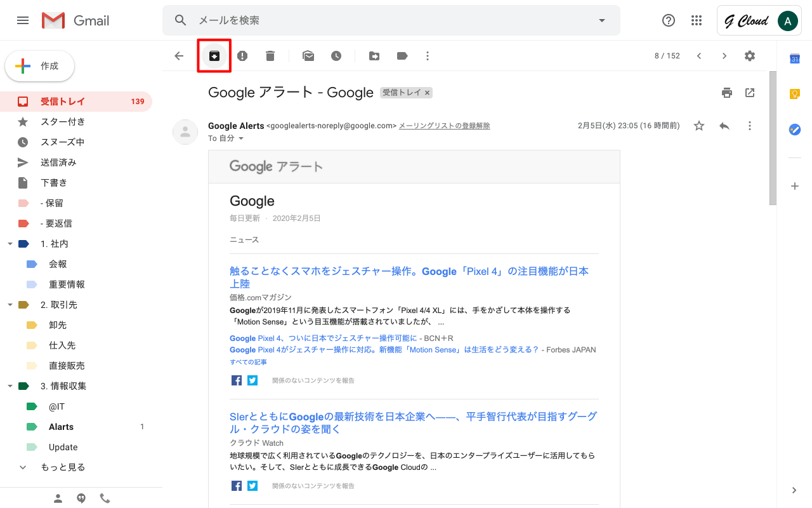The image size is (812, 508).
Task: Click すべての記事 link
Action: [x=248, y=362]
